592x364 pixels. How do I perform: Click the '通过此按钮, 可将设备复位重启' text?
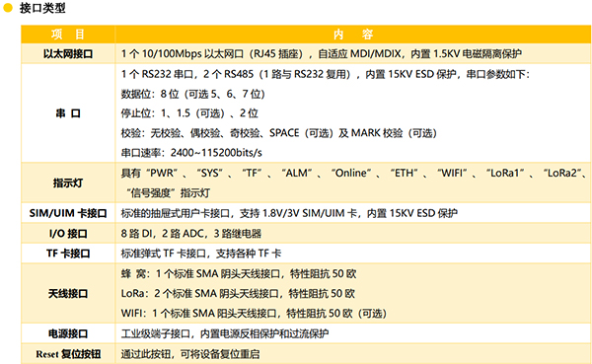point(190,354)
